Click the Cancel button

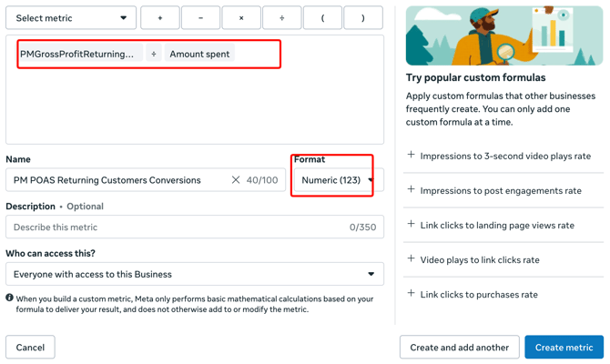pos(30,347)
